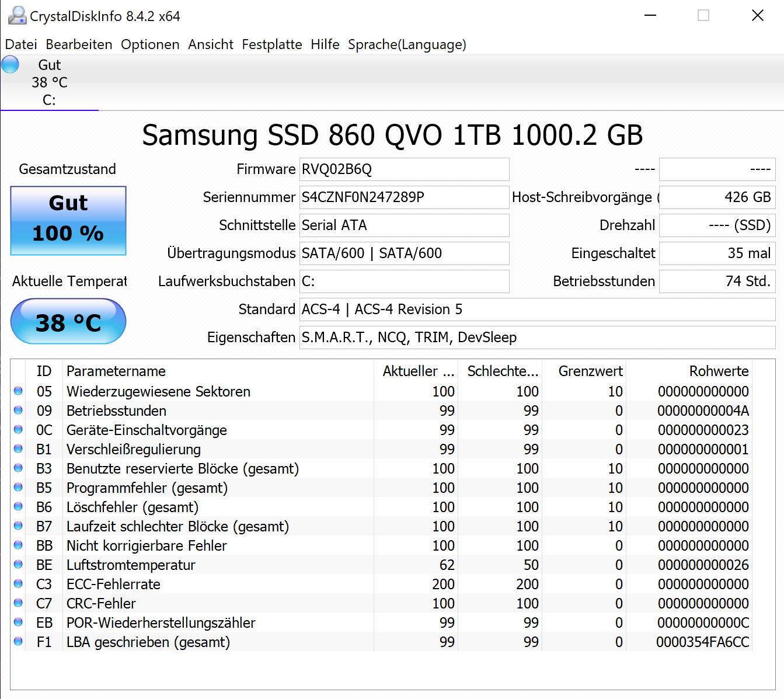Open the Festplatte menu
The height and width of the screenshot is (699, 784).
272,44
